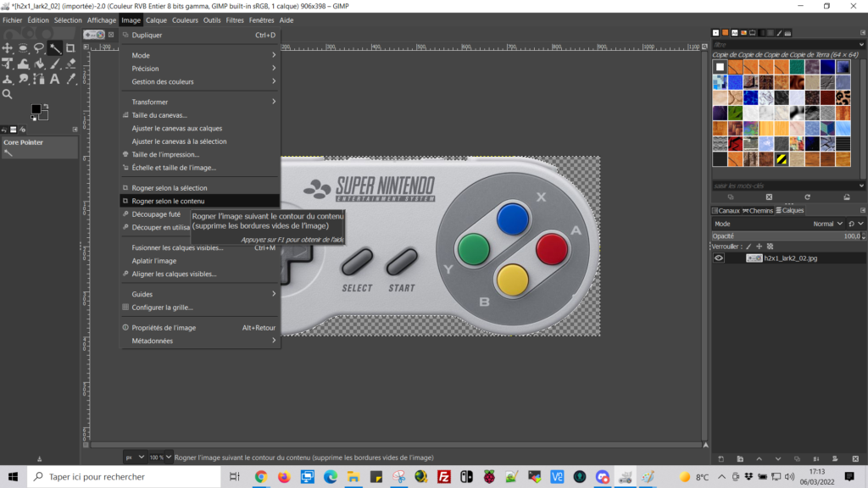
Task: Close the image tab with X button
Action: click(111, 35)
